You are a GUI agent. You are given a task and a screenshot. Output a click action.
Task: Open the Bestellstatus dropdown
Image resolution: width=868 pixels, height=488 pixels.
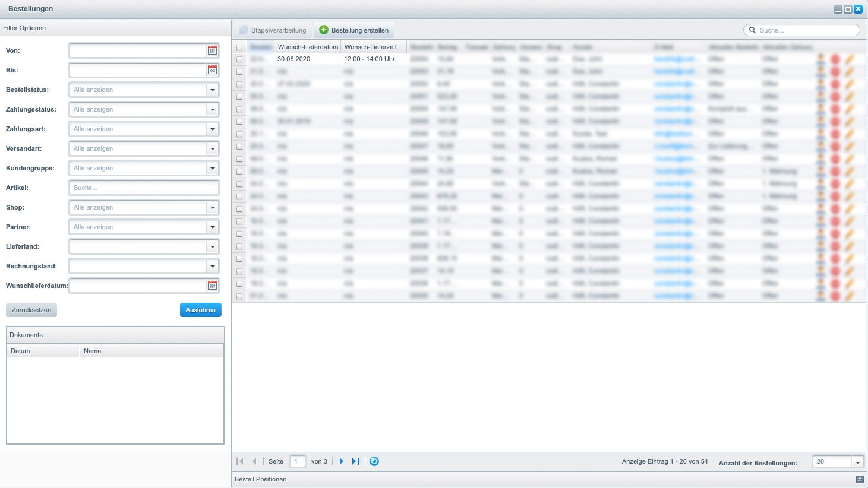pos(212,90)
